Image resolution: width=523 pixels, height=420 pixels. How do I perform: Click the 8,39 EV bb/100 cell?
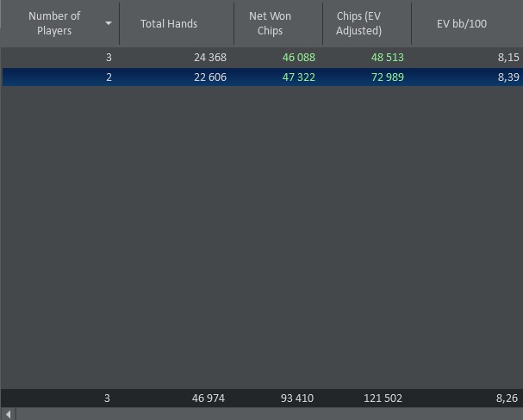[507, 77]
